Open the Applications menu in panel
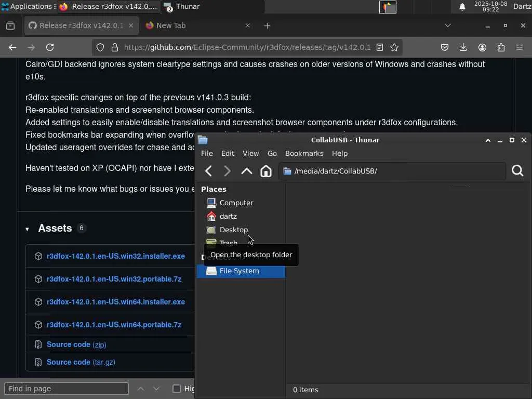Viewport: 532px width, 399px height. (x=28, y=6)
